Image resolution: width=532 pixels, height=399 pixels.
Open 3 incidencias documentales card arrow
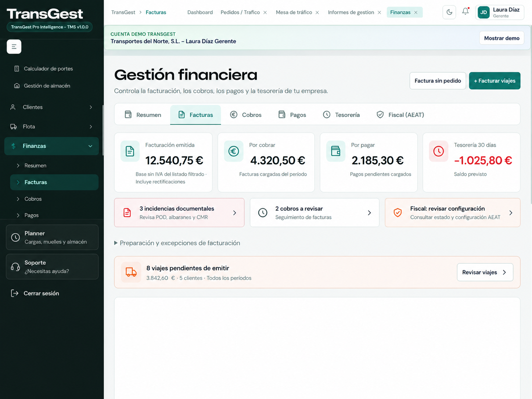(235, 213)
